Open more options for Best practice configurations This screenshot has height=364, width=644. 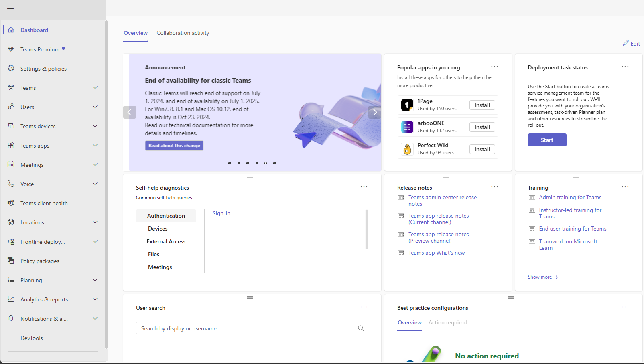click(625, 307)
